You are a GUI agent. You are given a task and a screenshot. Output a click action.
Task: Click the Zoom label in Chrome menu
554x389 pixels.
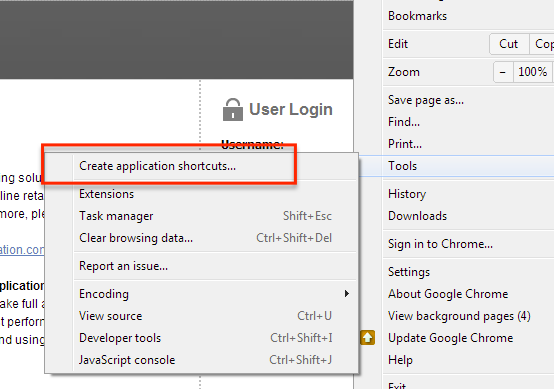tap(404, 72)
